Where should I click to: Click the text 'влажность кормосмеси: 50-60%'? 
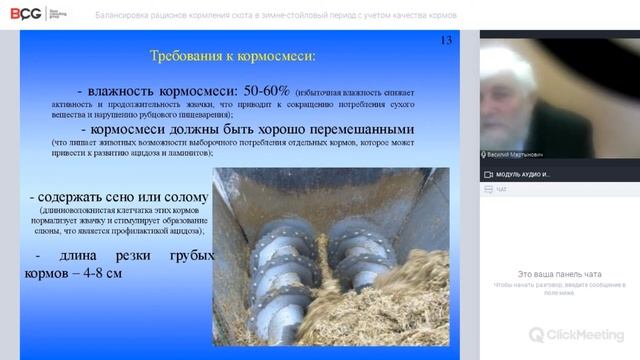[188, 91]
